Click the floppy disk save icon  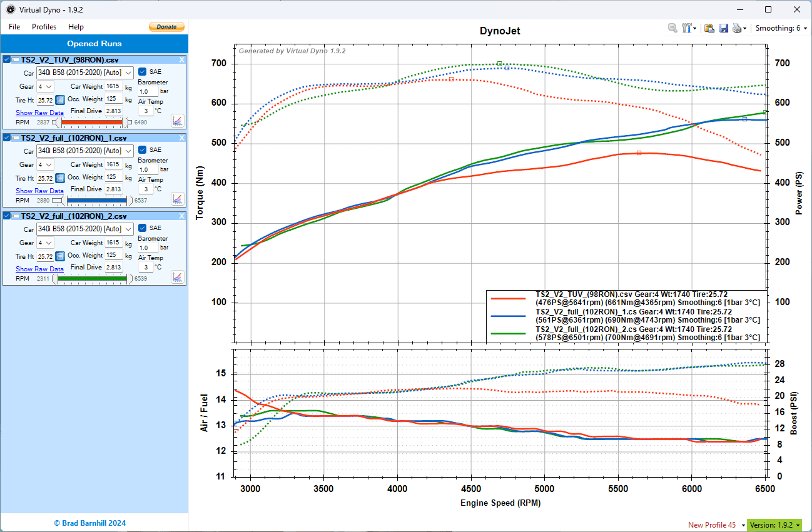[724, 28]
